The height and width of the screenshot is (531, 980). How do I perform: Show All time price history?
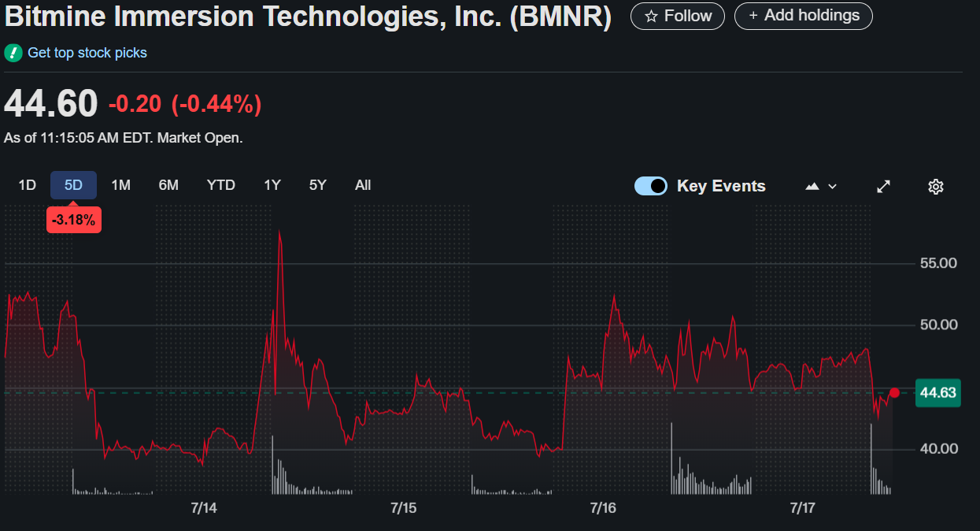click(x=363, y=185)
